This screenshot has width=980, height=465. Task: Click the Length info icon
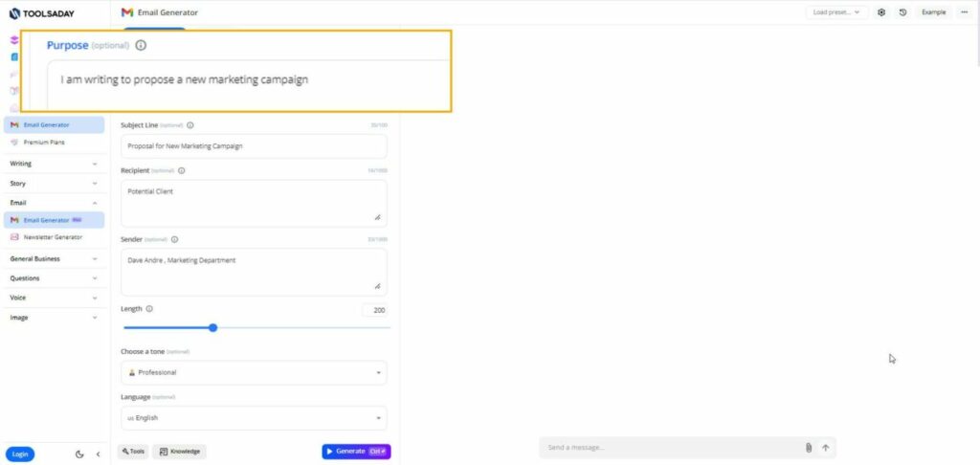click(149, 309)
